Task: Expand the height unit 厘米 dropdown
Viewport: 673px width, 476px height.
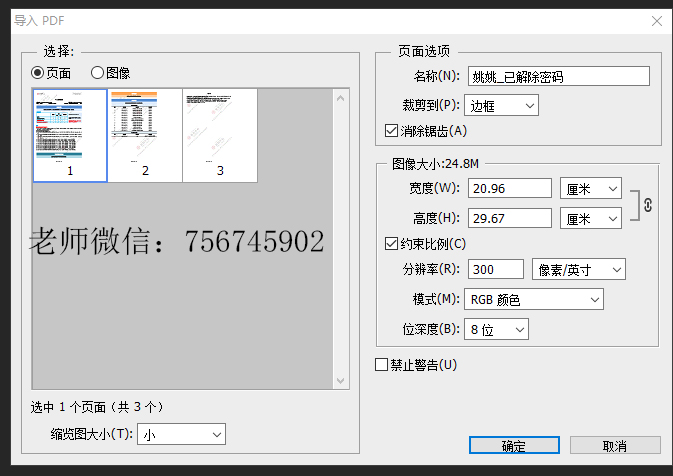Action: [x=591, y=218]
